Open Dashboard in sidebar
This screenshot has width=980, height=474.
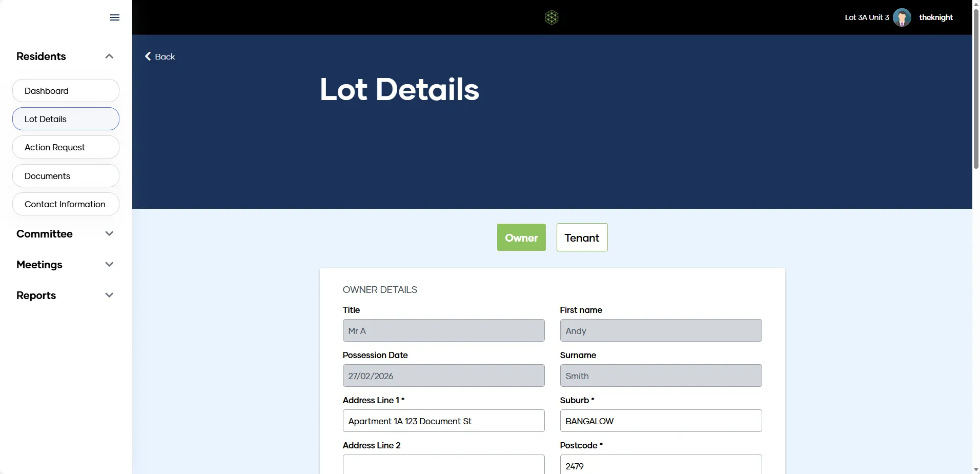click(x=66, y=91)
